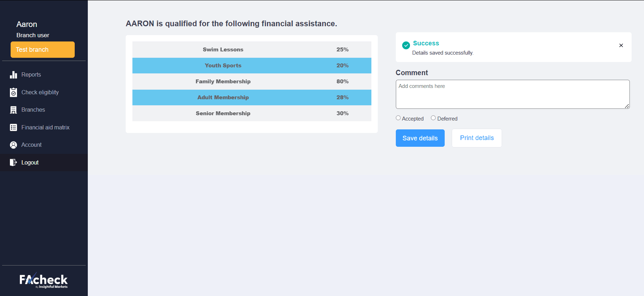
Task: Click the Reports bar chart icon
Action: pos(13,75)
